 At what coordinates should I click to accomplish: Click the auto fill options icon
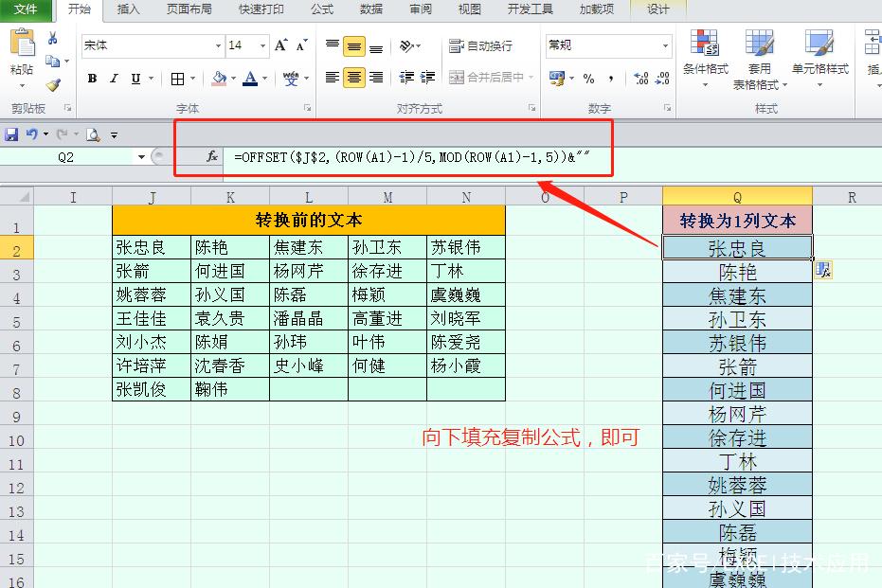coord(823,271)
